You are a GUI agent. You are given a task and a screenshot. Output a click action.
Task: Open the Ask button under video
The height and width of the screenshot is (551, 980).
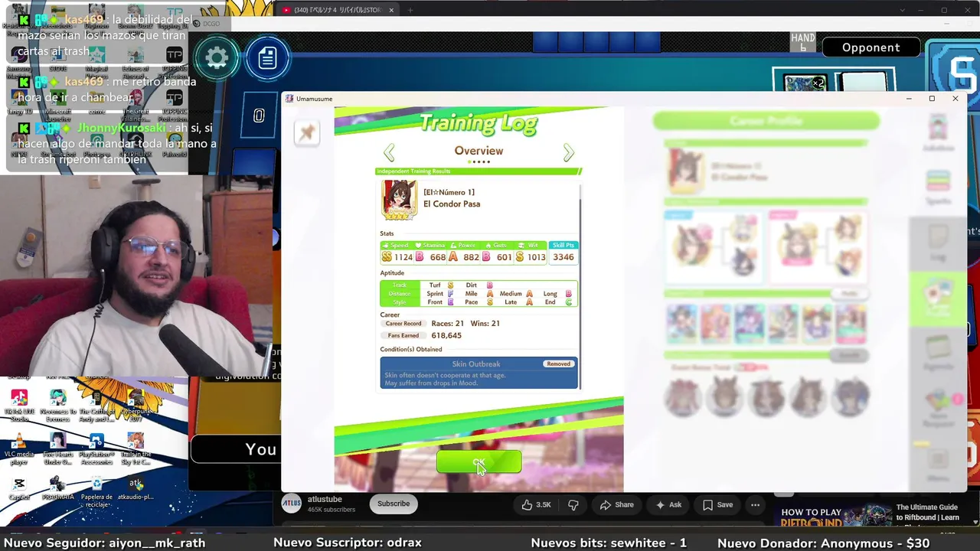click(668, 504)
